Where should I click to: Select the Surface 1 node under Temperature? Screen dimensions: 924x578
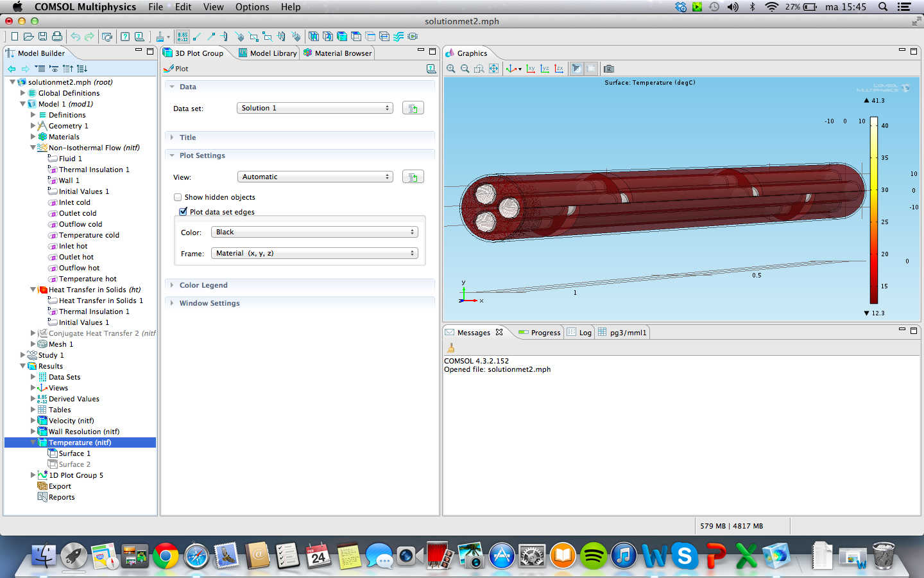tap(74, 453)
